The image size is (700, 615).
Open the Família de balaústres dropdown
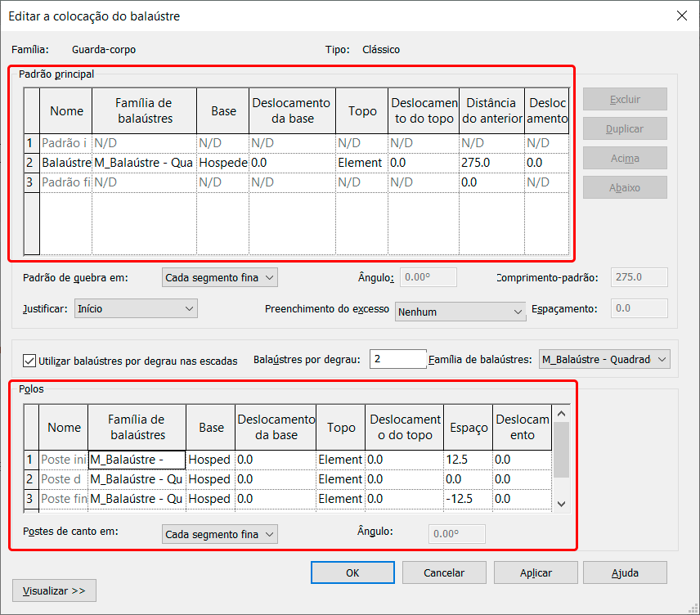(604, 359)
